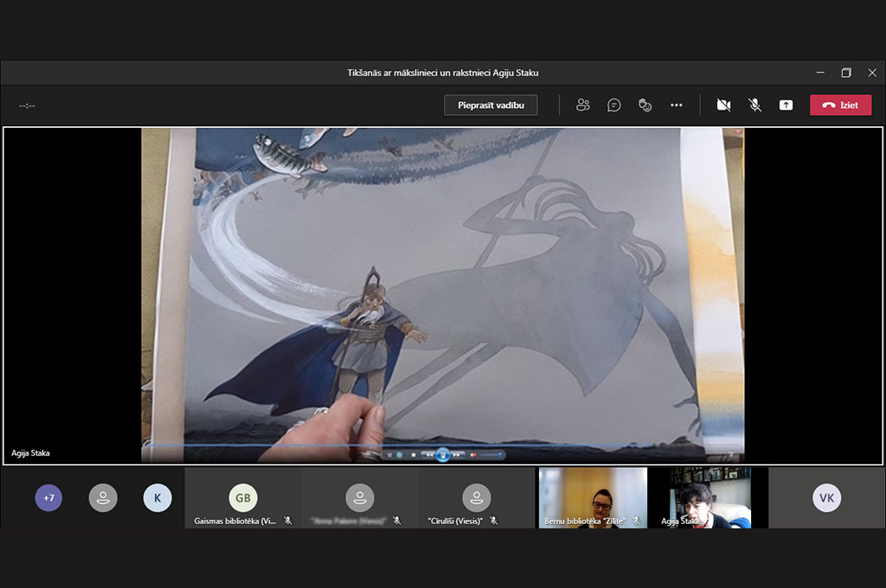This screenshot has width=886, height=588.
Task: Show the +7 additional participants
Action: 48,497
